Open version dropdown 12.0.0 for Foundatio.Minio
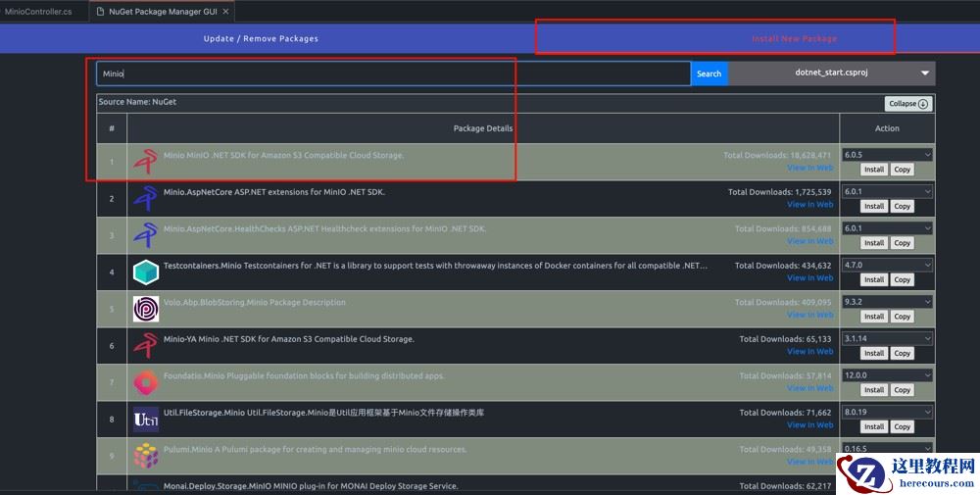Image resolution: width=980 pixels, height=495 pixels. (x=887, y=375)
